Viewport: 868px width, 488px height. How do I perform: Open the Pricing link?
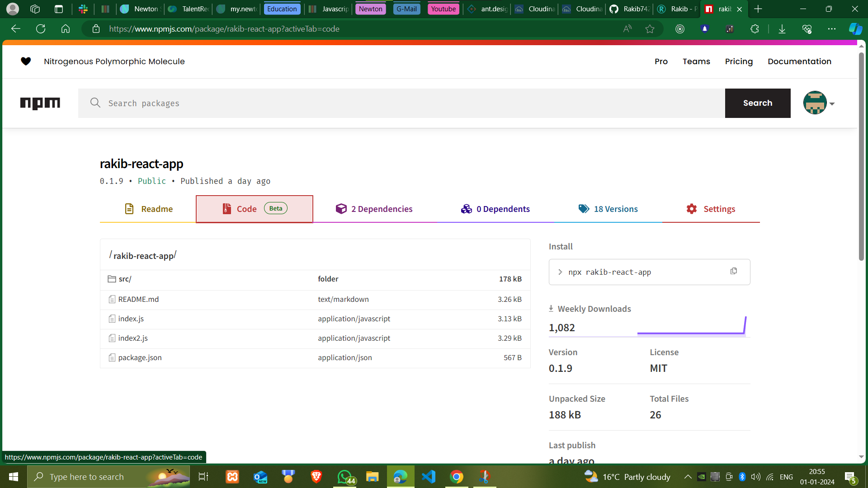pyautogui.click(x=739, y=61)
